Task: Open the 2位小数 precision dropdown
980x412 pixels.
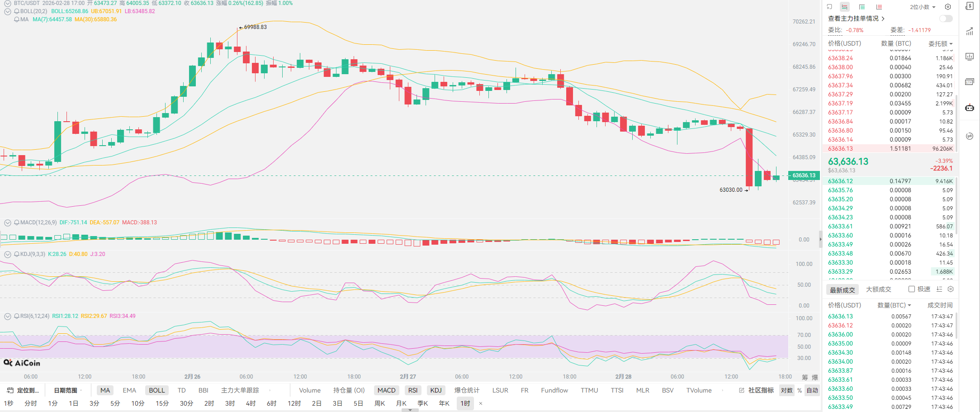Action: (923, 7)
